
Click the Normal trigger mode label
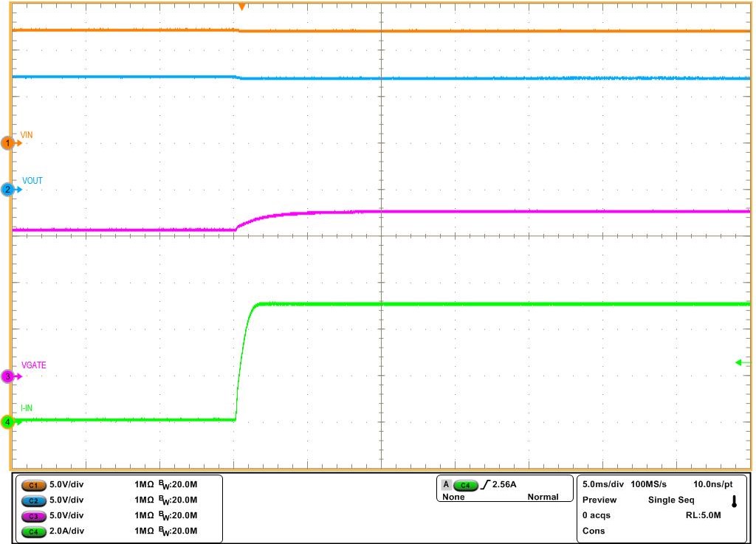click(x=543, y=497)
